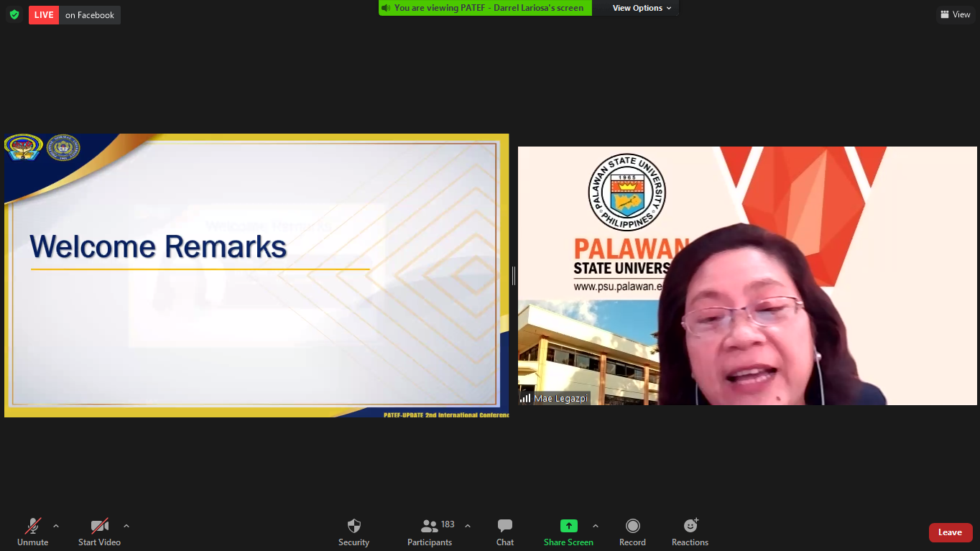The width and height of the screenshot is (980, 551).
Task: Open the View layout menu
Action: (955, 14)
